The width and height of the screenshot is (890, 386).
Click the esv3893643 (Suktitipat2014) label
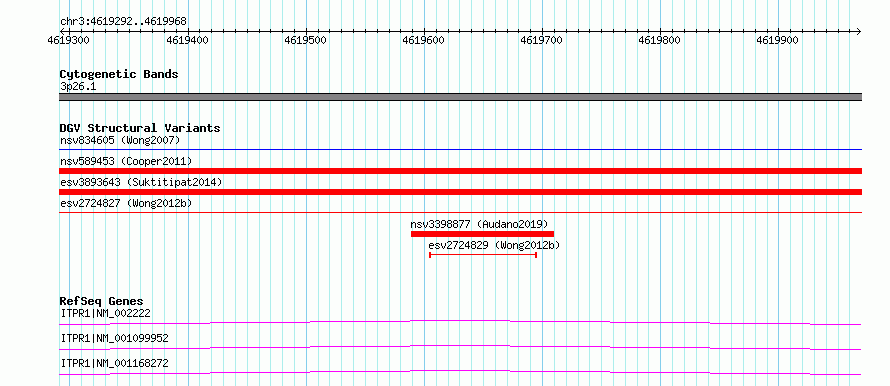(x=141, y=182)
